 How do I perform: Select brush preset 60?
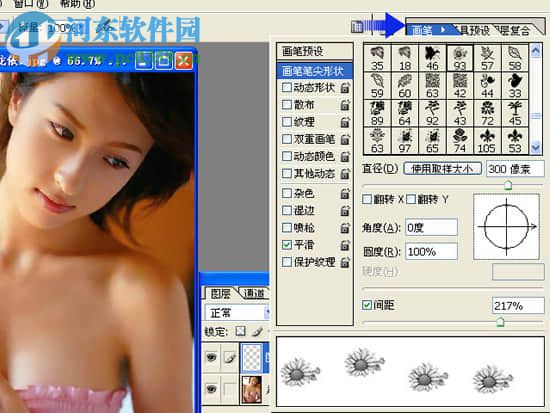point(405,86)
